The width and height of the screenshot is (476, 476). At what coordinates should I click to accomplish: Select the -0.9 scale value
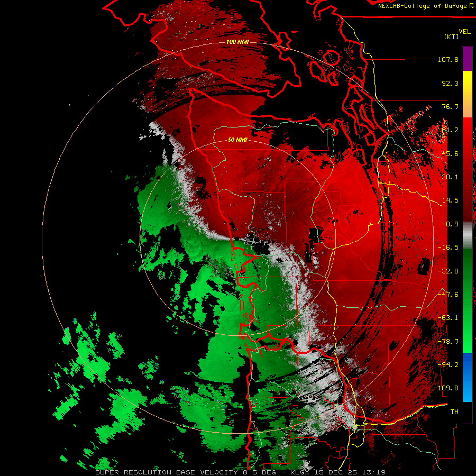click(450, 224)
